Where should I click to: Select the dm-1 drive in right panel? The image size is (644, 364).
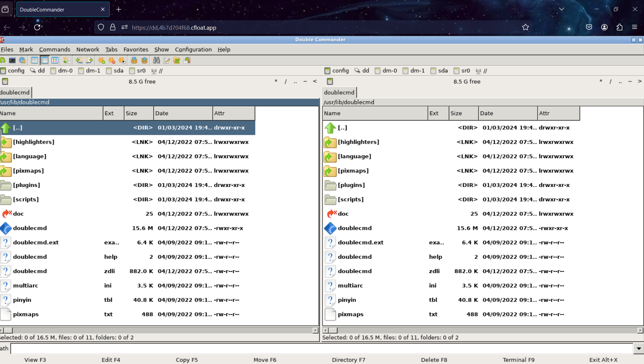point(414,71)
